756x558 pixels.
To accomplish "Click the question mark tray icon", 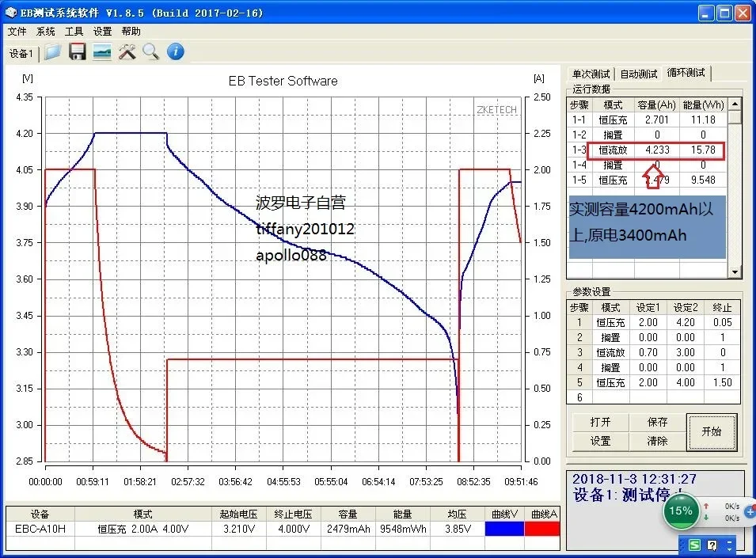I will coord(712,545).
